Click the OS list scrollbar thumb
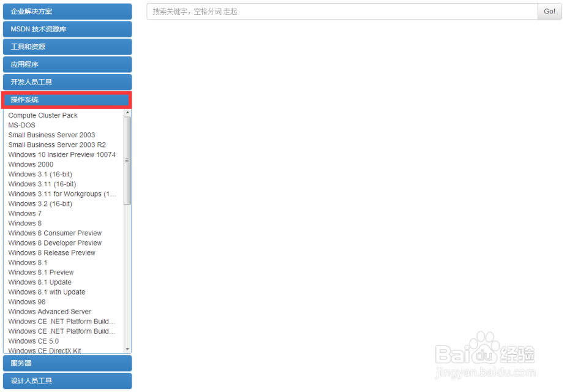Viewport: 567px width, 392px height. pos(127,160)
